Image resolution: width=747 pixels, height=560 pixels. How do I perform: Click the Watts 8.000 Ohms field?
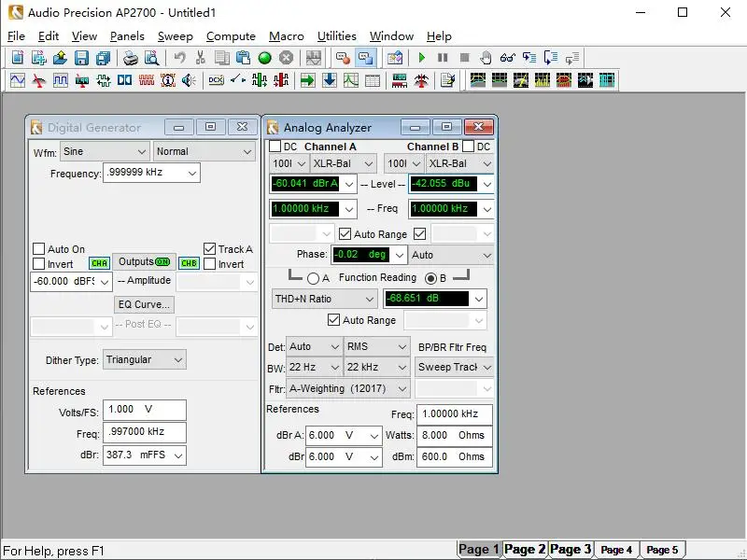tap(455, 435)
